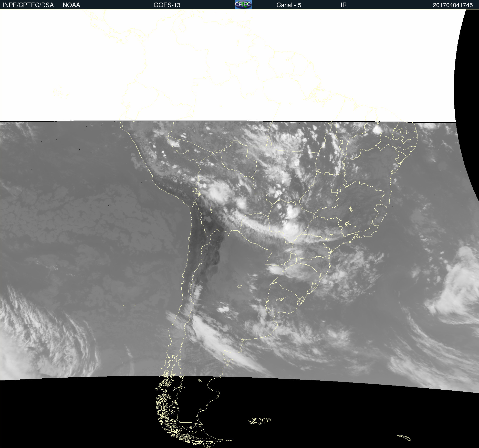Screen dimensions: 479x448
Task: Click the INPE/CPTEC/DSA header text
Action: [x=28, y=5]
